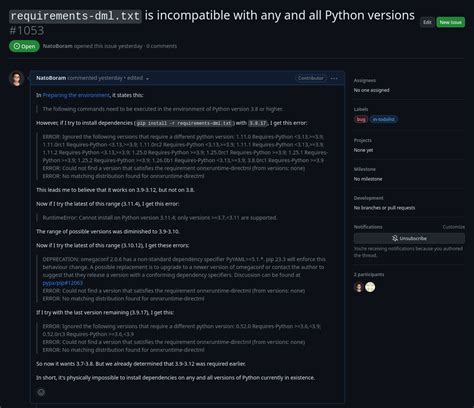Click the 3.8.17 inline code
This screenshot has height=408, width=474.
258,123
